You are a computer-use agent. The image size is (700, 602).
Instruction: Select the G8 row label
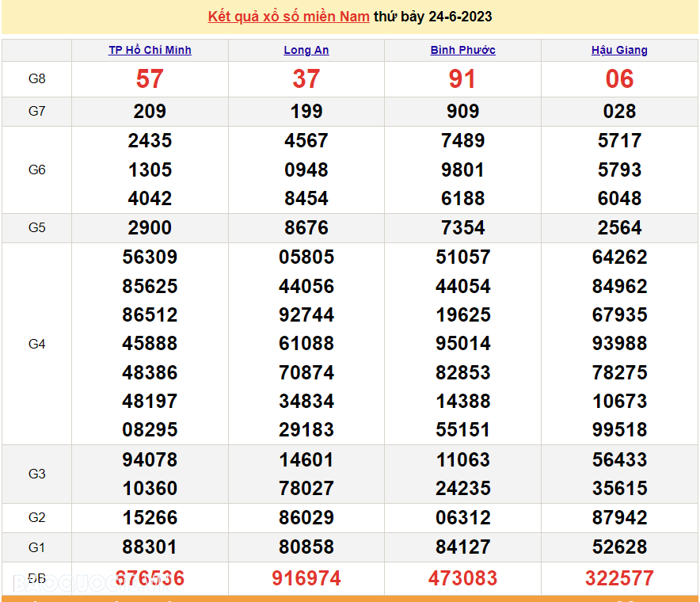point(37,78)
